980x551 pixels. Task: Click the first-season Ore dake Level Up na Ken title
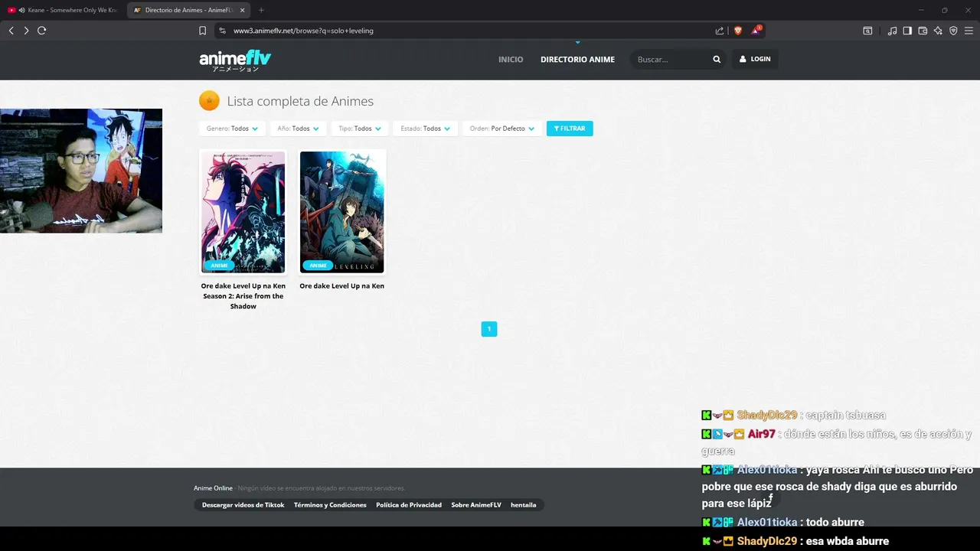342,286
